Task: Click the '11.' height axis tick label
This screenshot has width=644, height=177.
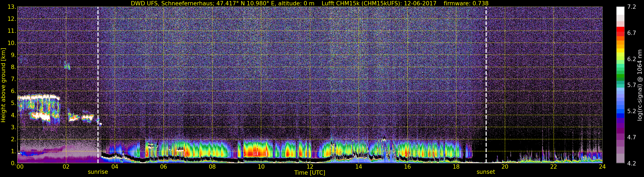Action: [12, 31]
